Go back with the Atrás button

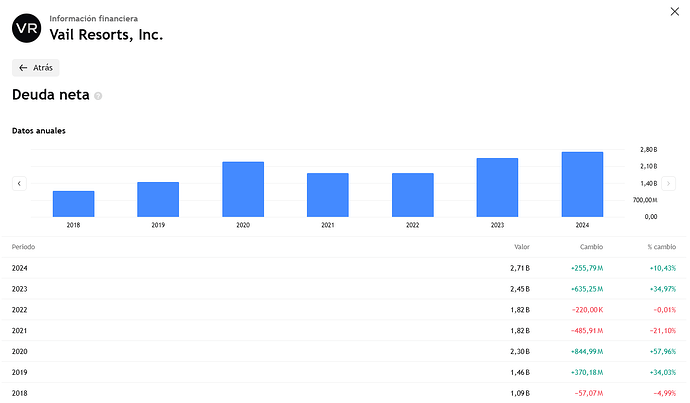36,68
